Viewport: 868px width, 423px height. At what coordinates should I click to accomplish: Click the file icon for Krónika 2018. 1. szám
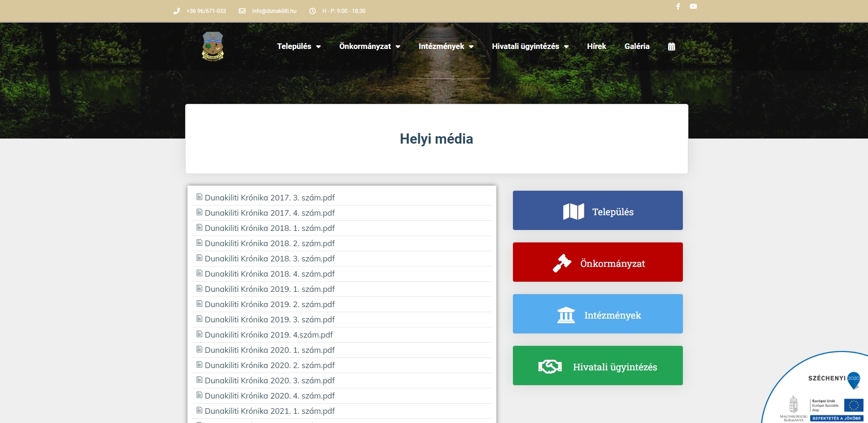(199, 228)
